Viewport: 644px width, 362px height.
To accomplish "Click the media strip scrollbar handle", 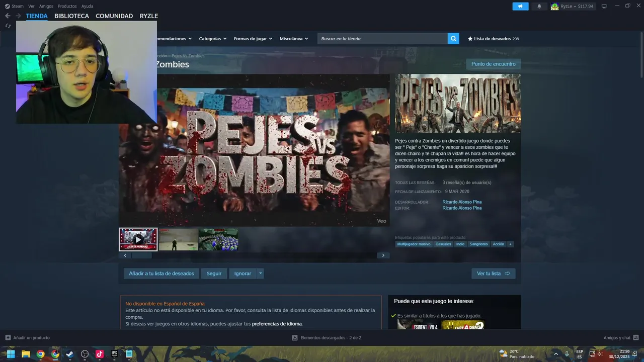I will 141,255.
